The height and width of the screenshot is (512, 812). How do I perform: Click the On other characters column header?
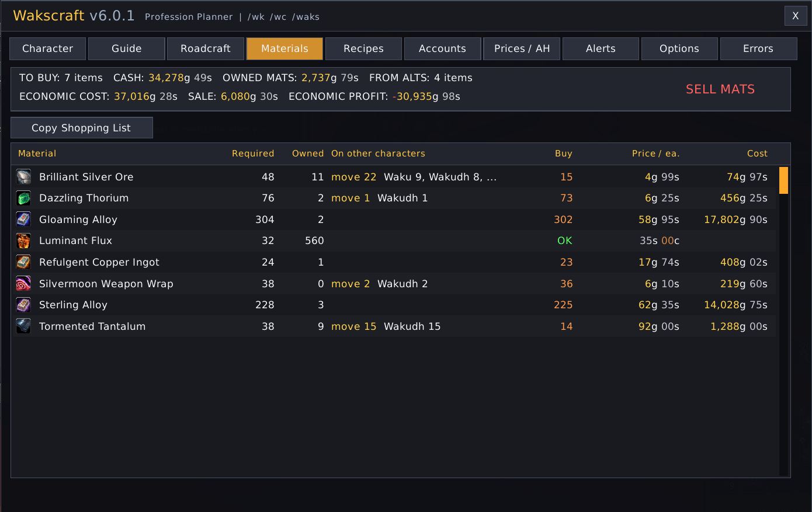(x=378, y=154)
